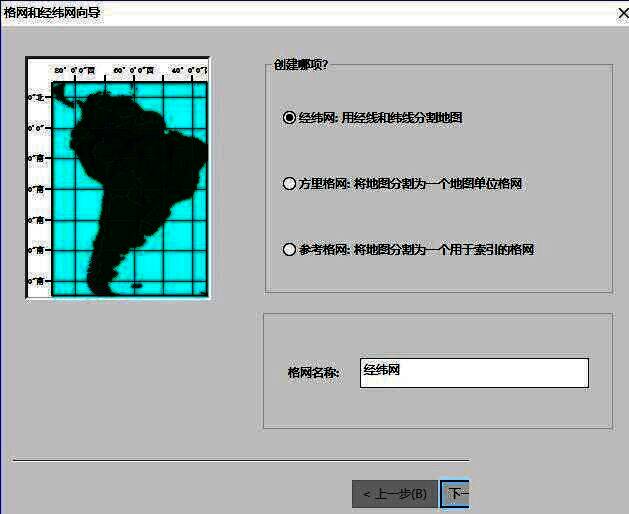Viewport: 629px width, 514px height.
Task: Select the 经纬网 radio button
Action: pos(290,117)
